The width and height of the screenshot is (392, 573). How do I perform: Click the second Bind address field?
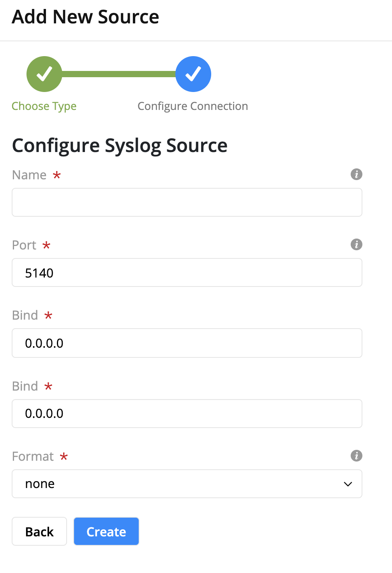pos(187,414)
